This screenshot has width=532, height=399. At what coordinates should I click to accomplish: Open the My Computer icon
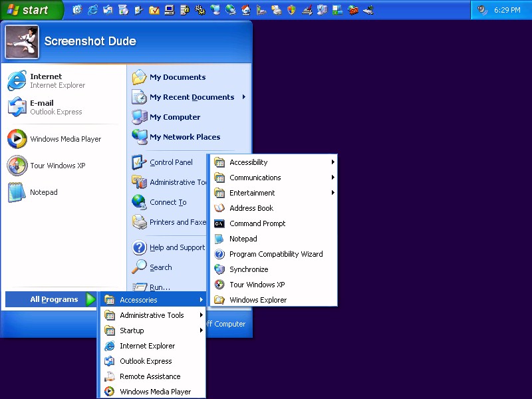pyautogui.click(x=140, y=117)
